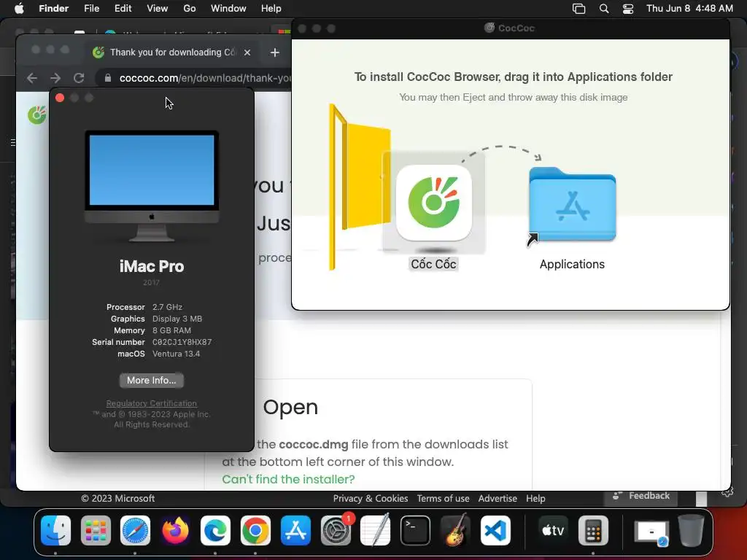Select the Cốc Cốc app icon in installer

[x=433, y=203]
